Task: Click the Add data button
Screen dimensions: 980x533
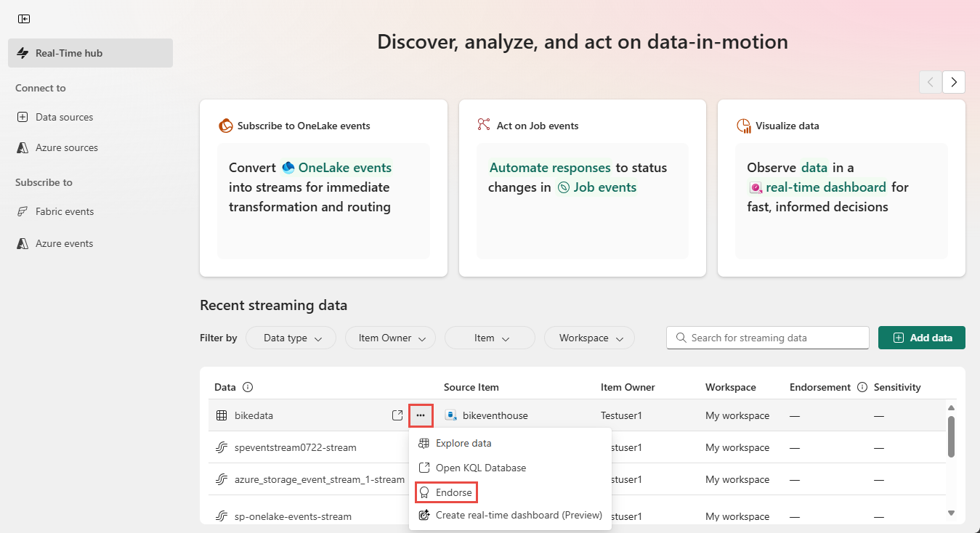Action: click(x=922, y=338)
